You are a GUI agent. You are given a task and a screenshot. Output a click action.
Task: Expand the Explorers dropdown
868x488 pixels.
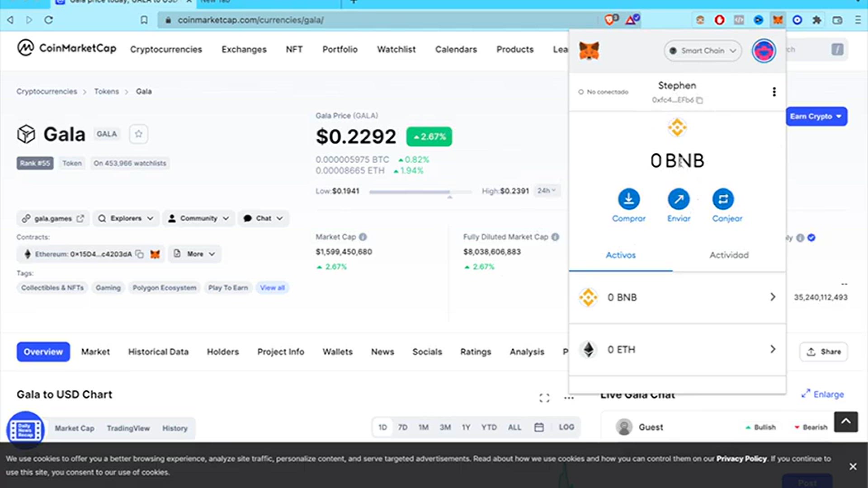click(126, 219)
